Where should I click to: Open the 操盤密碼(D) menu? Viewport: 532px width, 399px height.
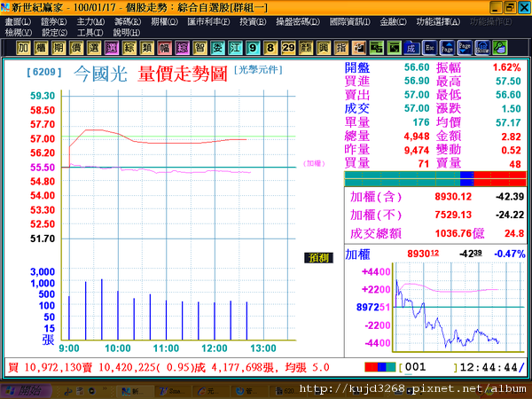pyautogui.click(x=298, y=21)
